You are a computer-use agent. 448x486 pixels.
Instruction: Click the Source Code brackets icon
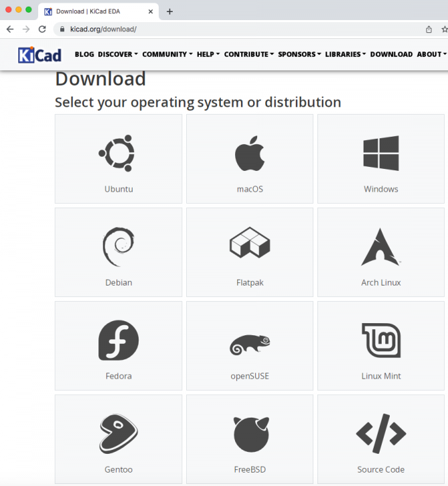pos(381,433)
